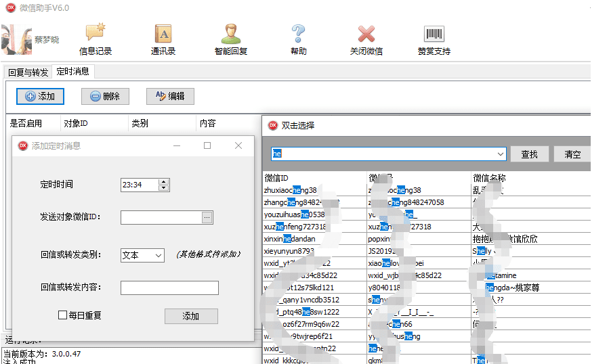
Task: Click 添加 button in 添加定时消息 dialog
Action: [191, 316]
